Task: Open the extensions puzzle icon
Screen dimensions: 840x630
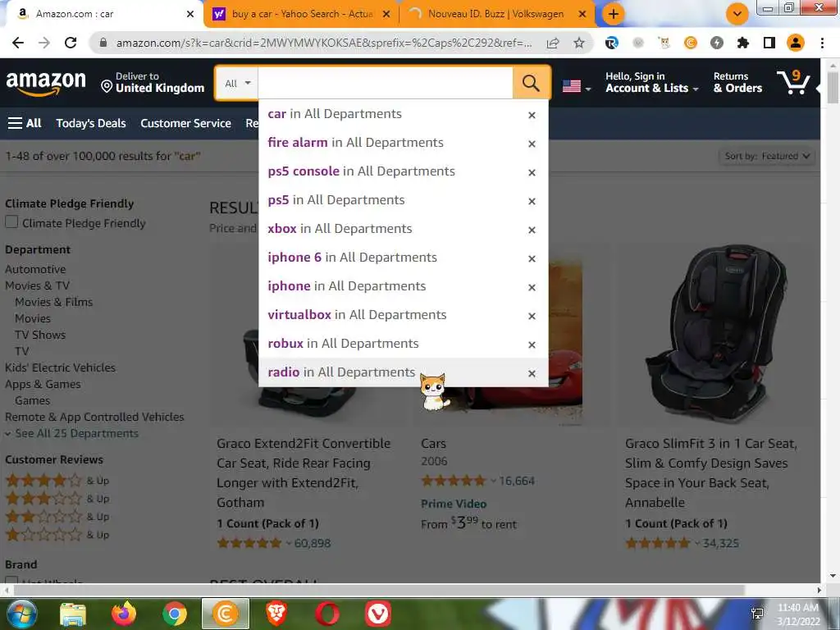Action: 742,43
